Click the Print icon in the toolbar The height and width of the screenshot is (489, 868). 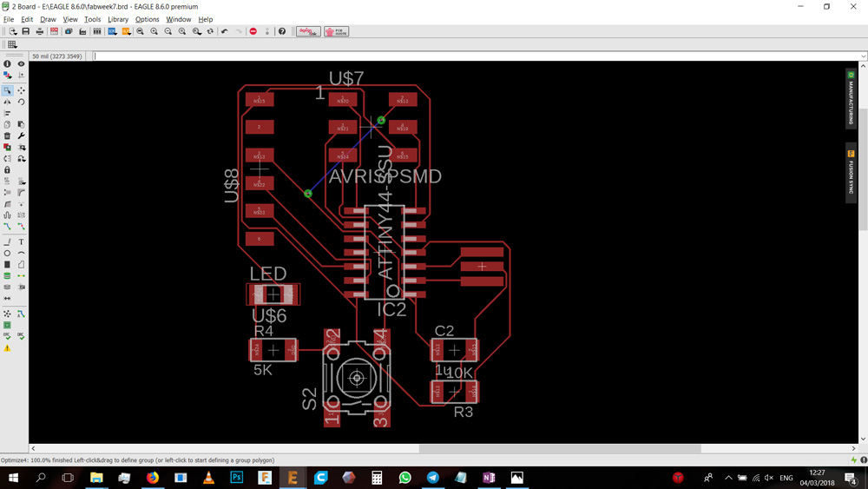pos(40,31)
